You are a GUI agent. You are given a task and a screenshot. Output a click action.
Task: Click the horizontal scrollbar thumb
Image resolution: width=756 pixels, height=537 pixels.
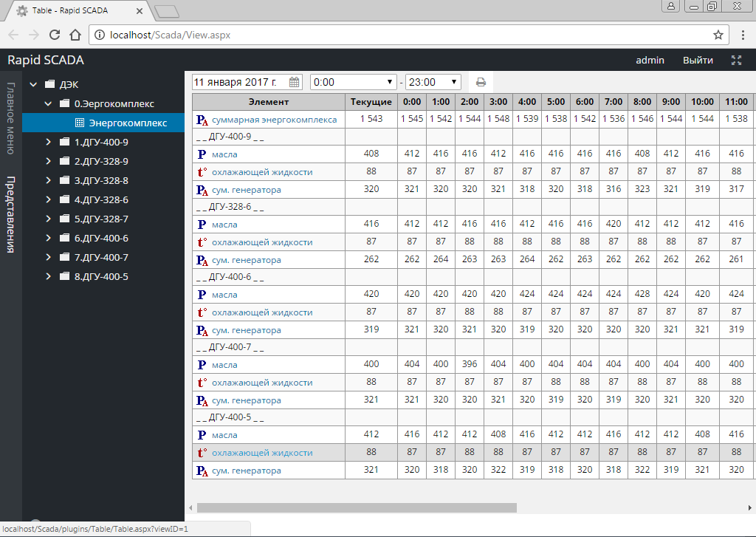click(x=357, y=507)
